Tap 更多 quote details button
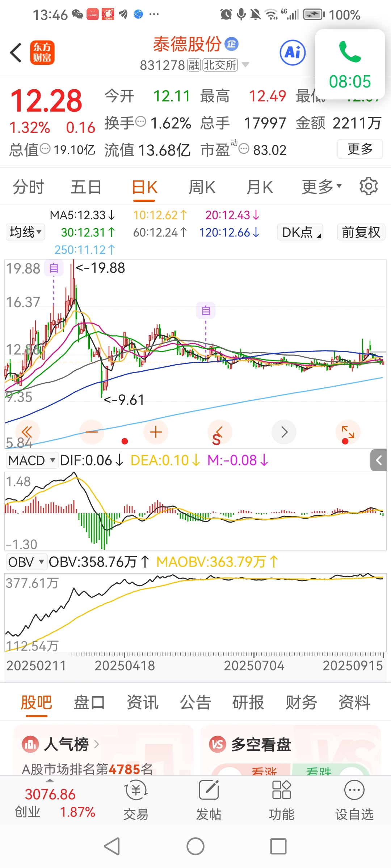 (x=360, y=149)
